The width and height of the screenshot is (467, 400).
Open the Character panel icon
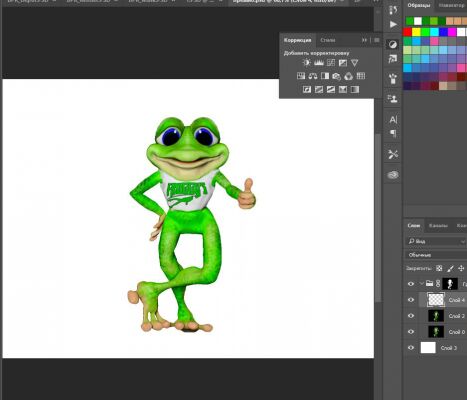coord(393,119)
